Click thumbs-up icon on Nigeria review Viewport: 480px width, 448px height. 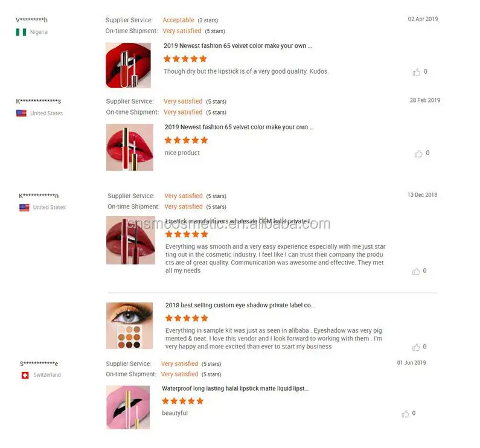(417, 72)
